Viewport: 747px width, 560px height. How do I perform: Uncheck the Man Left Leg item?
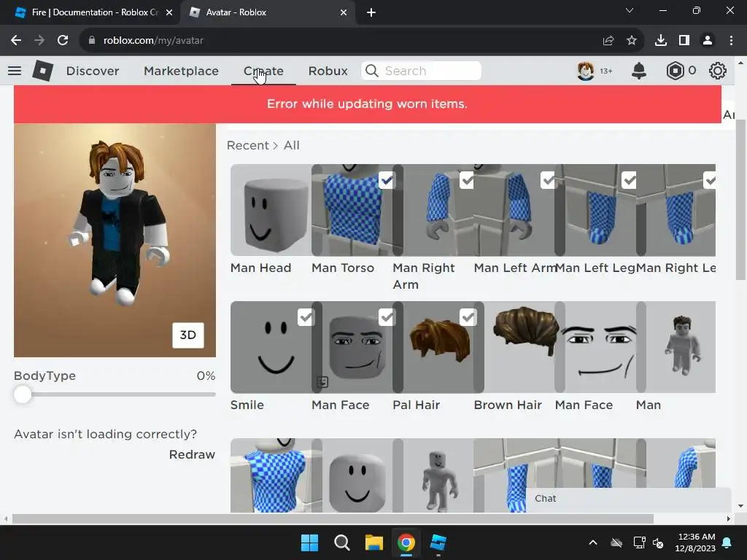630,181
